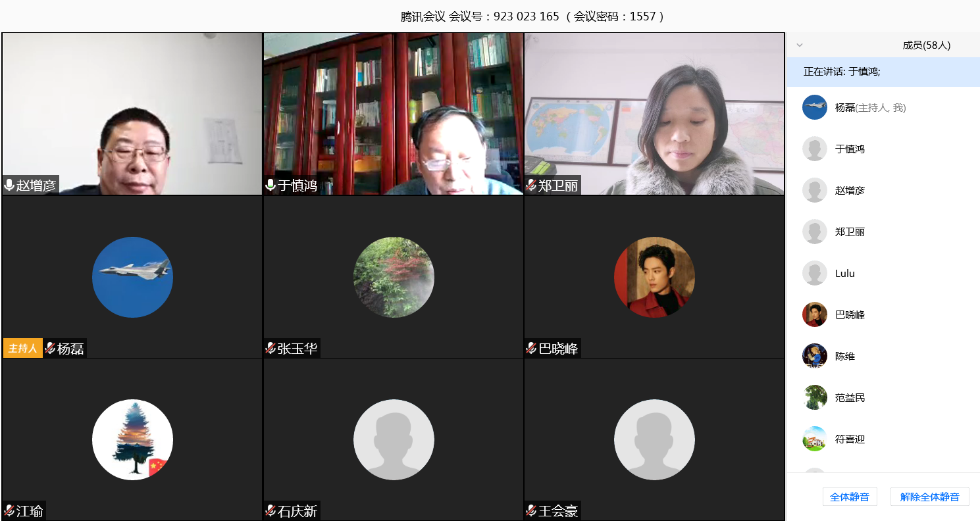Click 石庆新 name label on tile

coord(297,511)
